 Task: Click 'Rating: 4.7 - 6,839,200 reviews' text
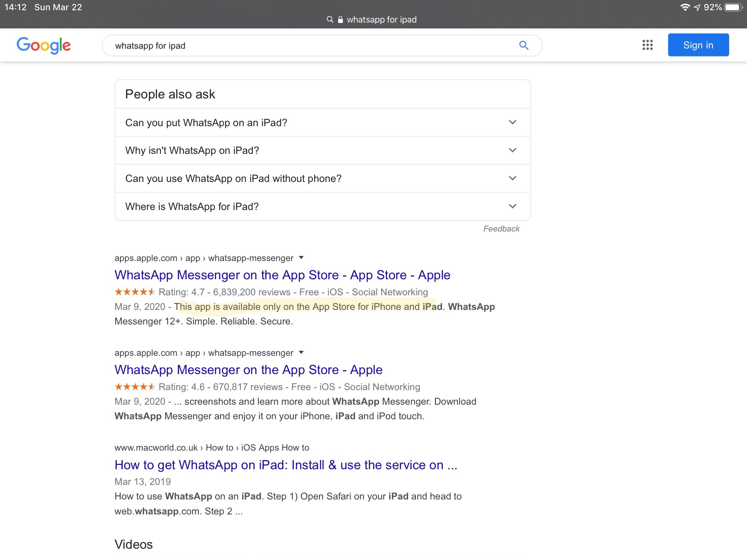pos(225,292)
